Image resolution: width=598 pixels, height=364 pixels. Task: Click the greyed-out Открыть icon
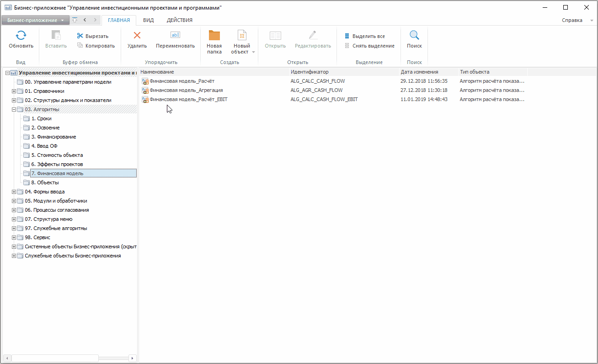pyautogui.click(x=275, y=36)
